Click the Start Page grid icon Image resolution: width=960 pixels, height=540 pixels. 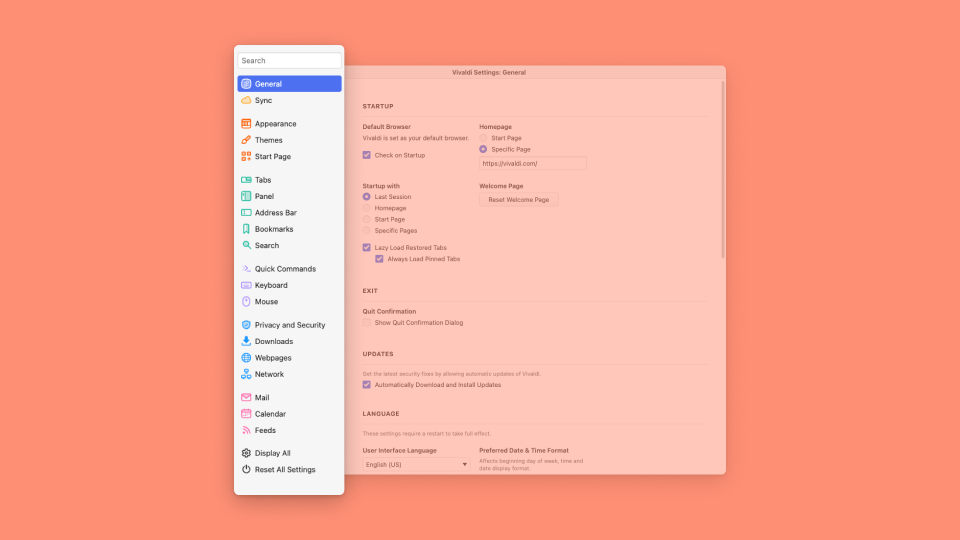pos(246,157)
